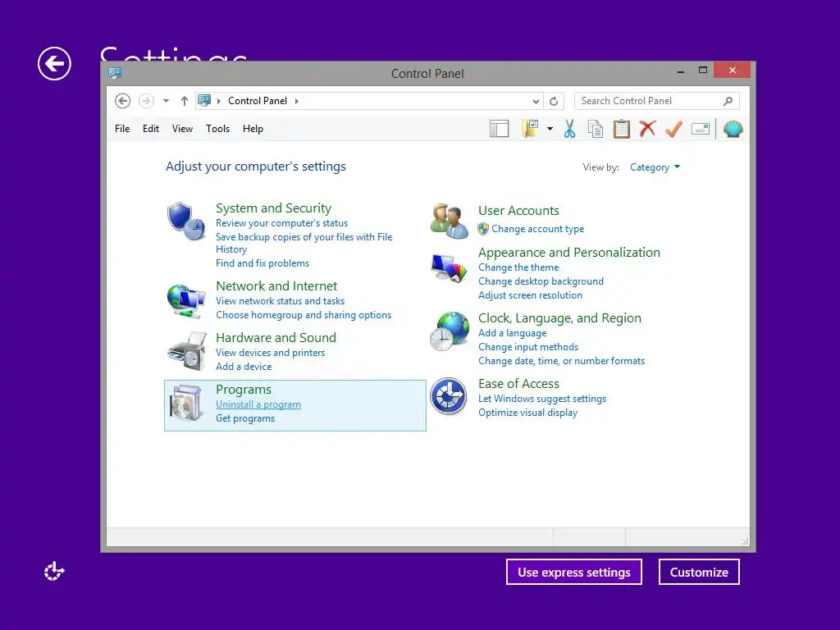840x630 pixels.
Task: Open Network and Internet globe icon
Action: pos(185,301)
